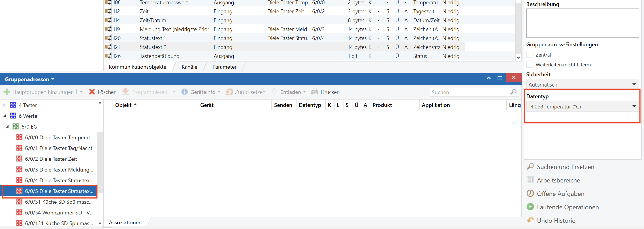Click the Undo Historie arrow icon

[x=530, y=220]
